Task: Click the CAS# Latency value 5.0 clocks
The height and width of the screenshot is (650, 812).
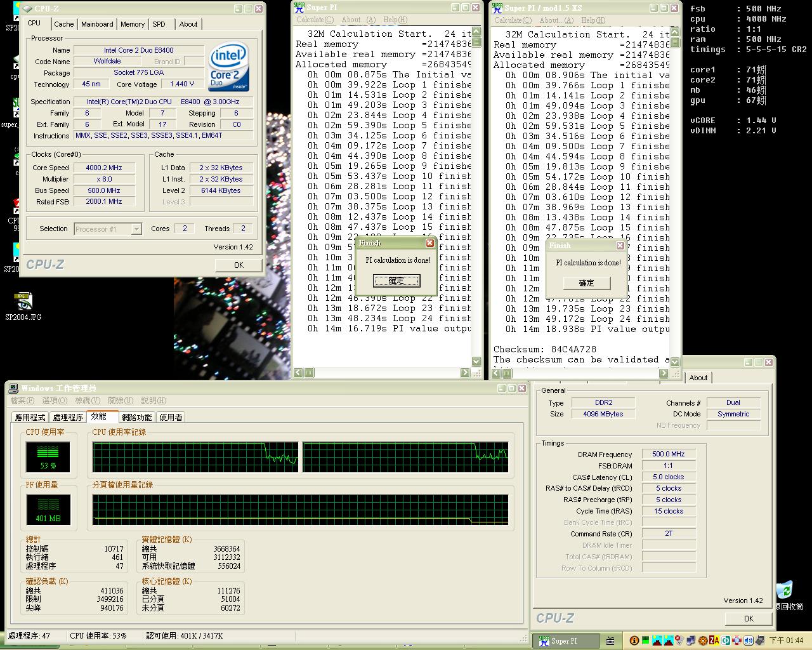Action: pos(669,477)
